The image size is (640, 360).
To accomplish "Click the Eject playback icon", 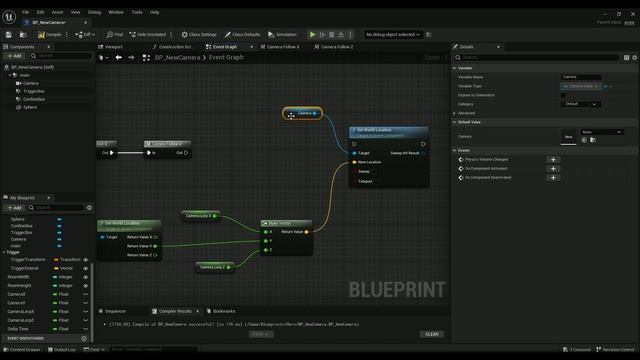I will coord(341,35).
